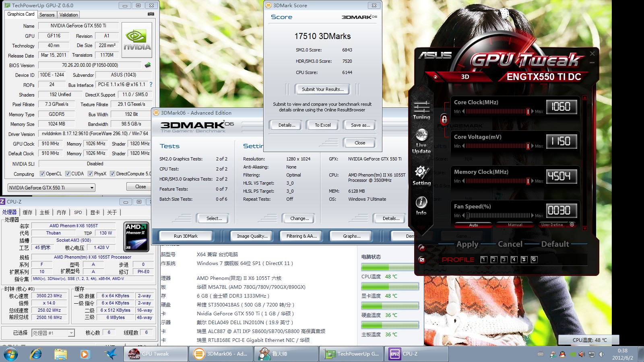
Task: Set fan speed mode to Manual
Action: tap(515, 225)
